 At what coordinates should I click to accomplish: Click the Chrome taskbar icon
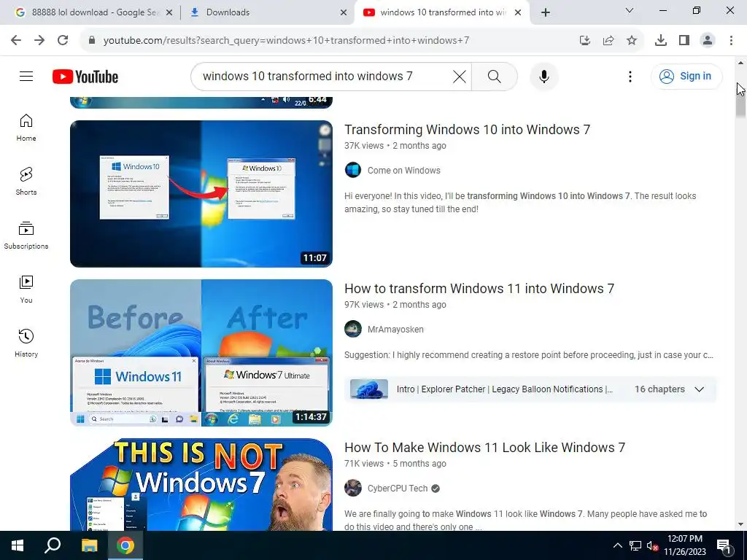click(x=125, y=545)
